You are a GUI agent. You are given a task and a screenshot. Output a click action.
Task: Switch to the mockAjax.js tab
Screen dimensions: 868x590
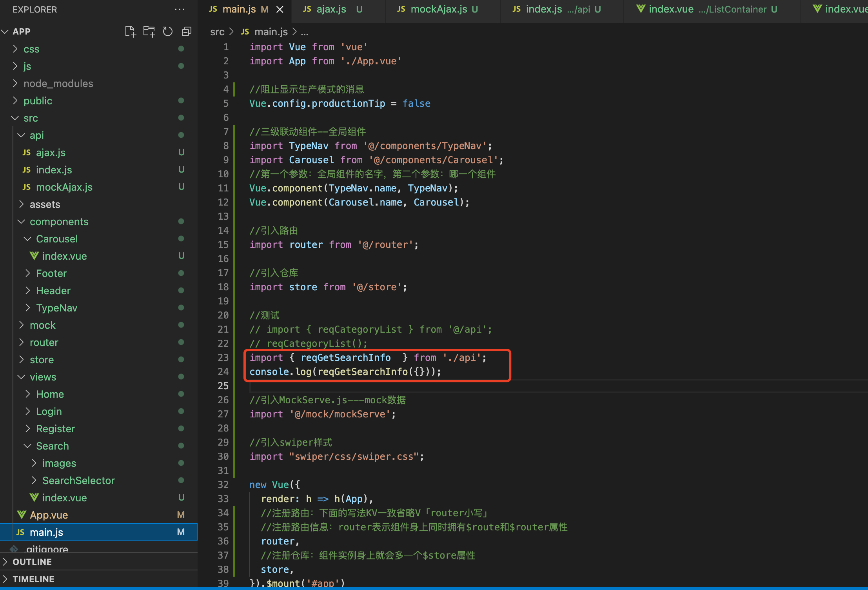pos(438,9)
